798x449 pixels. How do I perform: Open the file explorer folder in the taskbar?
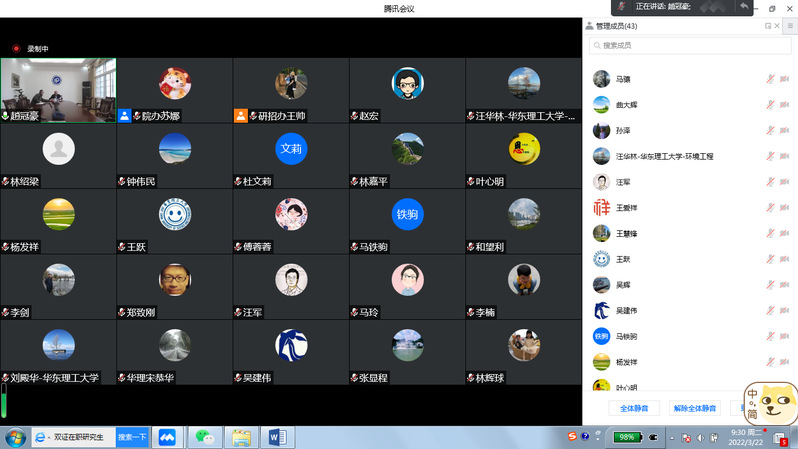point(240,437)
